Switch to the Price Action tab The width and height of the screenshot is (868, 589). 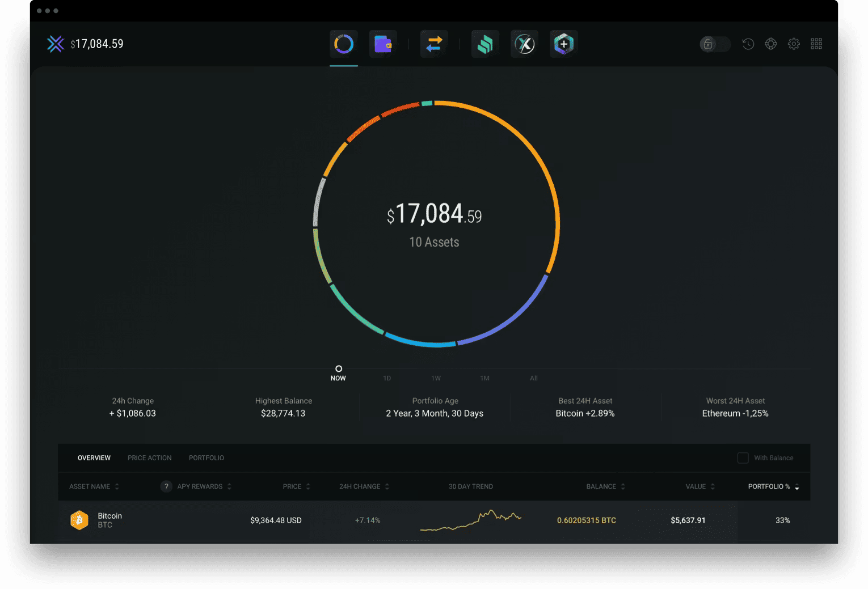coord(149,457)
